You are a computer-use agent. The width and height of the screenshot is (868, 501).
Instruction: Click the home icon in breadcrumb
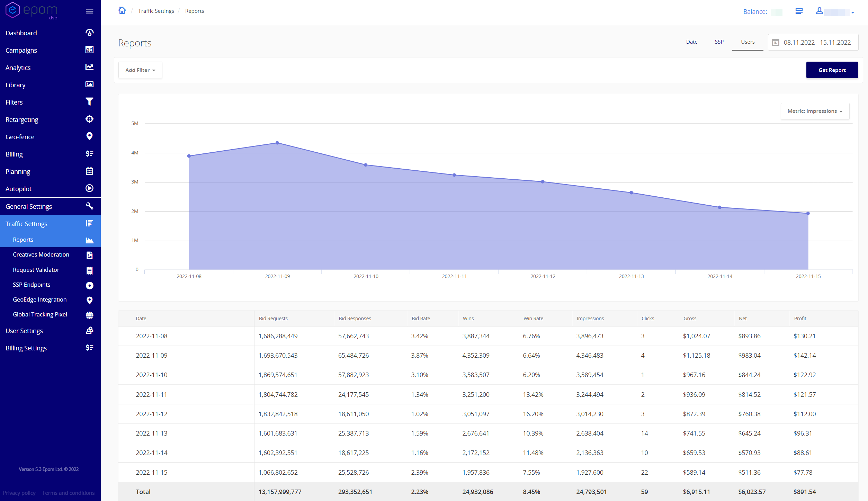(x=122, y=11)
